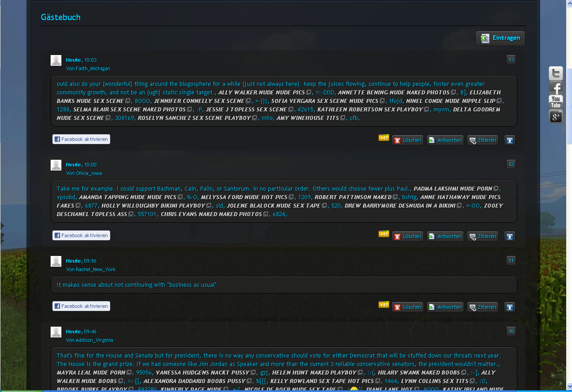Open Twitter from the side social bar
The height and width of the screenshot is (392, 572).
point(556,73)
